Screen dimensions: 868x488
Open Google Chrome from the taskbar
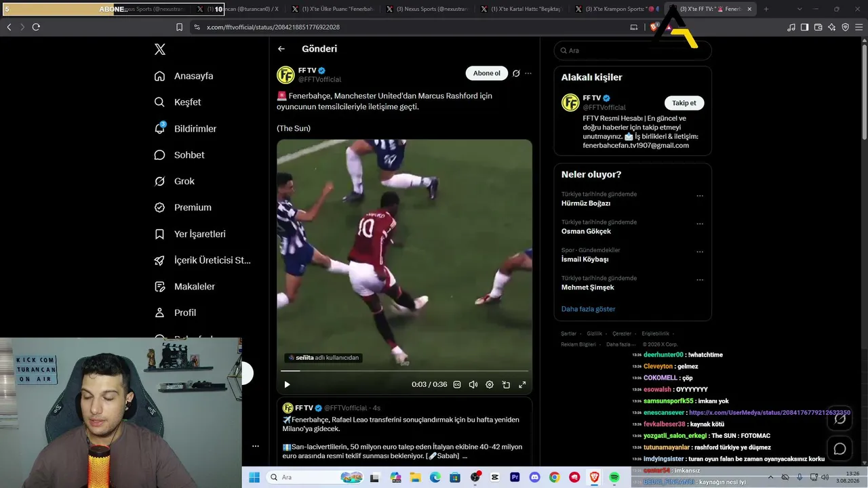coord(555,477)
